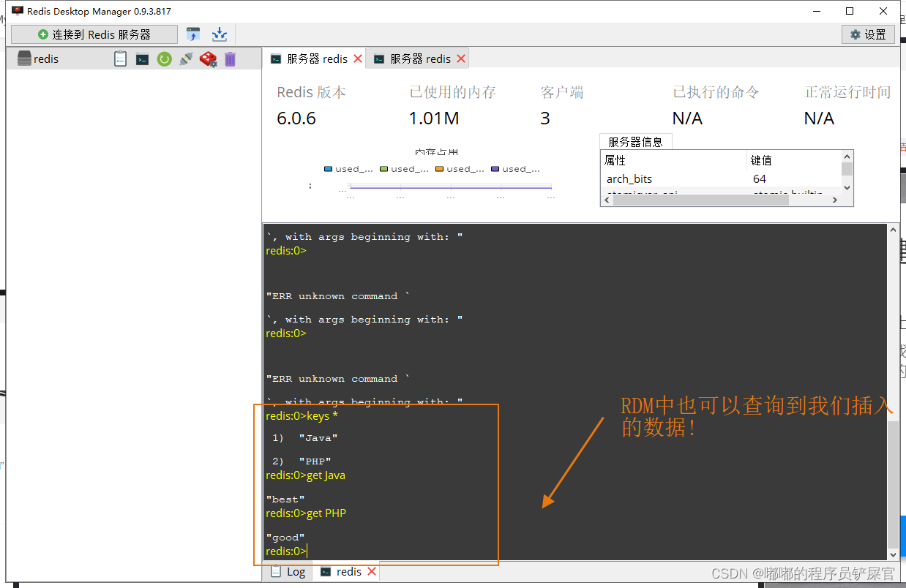This screenshot has width=906, height=588.
Task: Click the settings gear icon
Action: 856,34
